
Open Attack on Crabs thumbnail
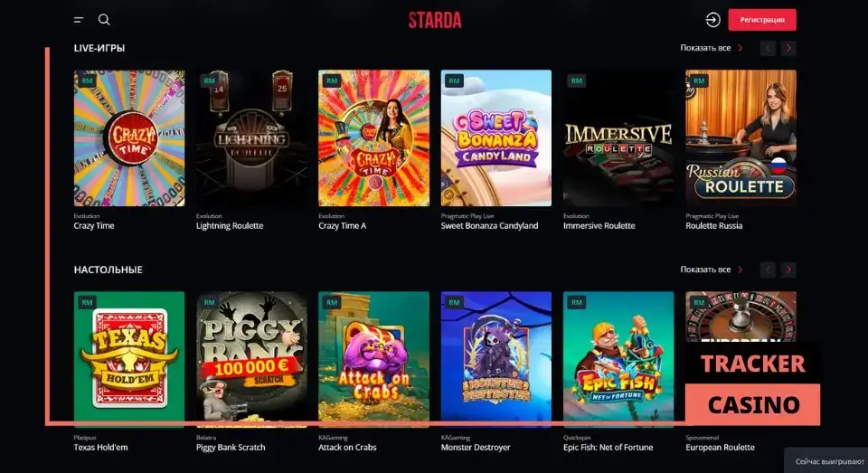[373, 359]
